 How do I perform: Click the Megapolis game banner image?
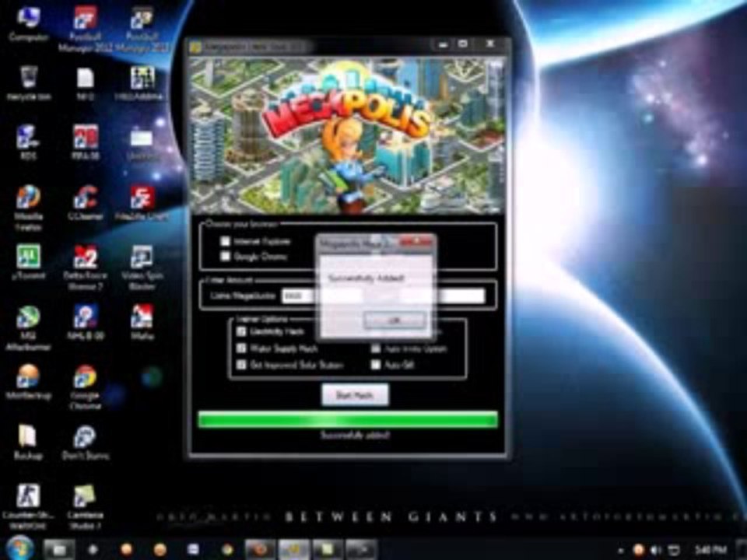pos(348,135)
